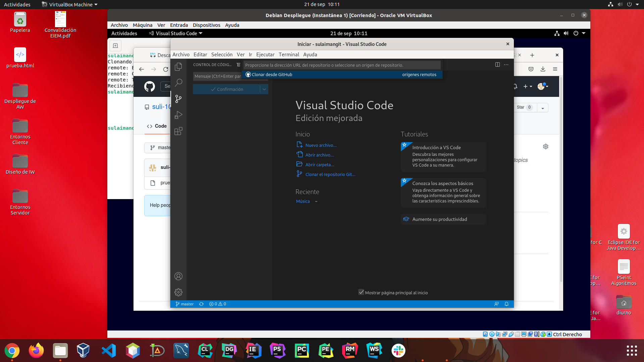644x362 pixels.
Task: Open the Terminal menu in VS Code
Action: (289, 54)
